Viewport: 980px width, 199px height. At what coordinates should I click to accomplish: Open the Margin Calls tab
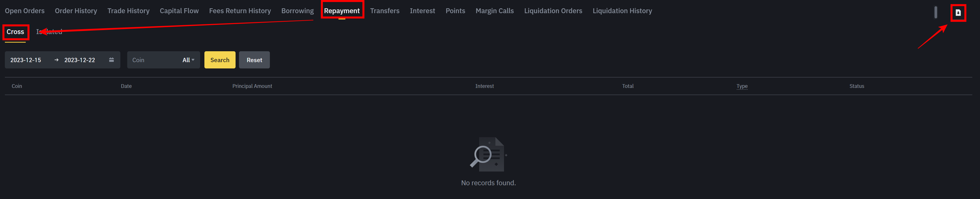point(495,11)
